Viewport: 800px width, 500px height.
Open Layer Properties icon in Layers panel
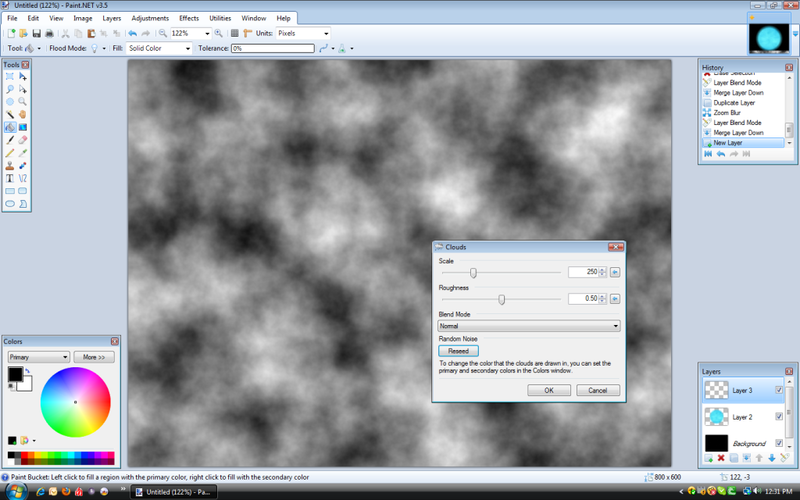(x=784, y=458)
